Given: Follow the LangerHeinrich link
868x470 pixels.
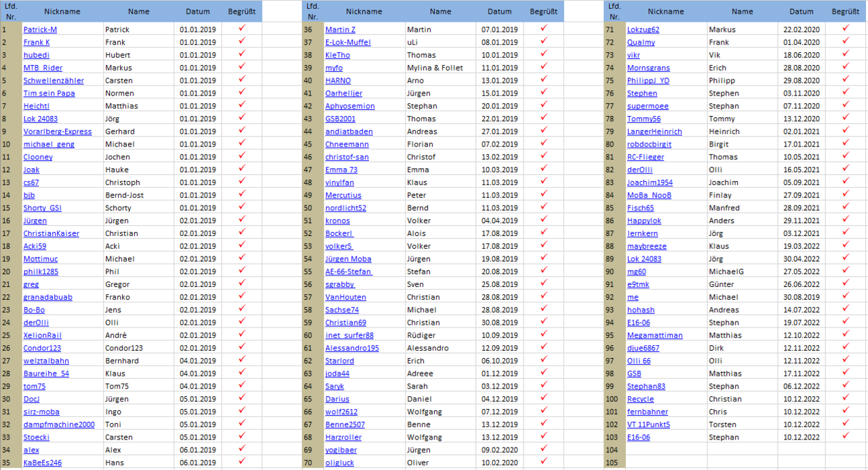Looking at the screenshot, I should coord(654,132).
